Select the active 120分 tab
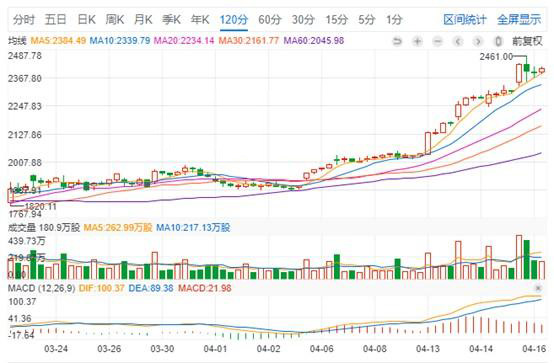 tap(234, 19)
